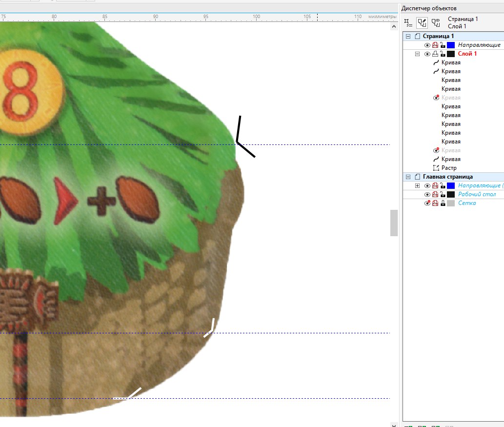Lock the Рабочий стол layer

point(443,194)
